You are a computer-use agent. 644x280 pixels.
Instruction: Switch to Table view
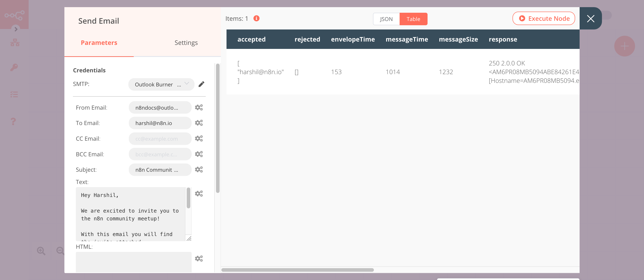(414, 19)
